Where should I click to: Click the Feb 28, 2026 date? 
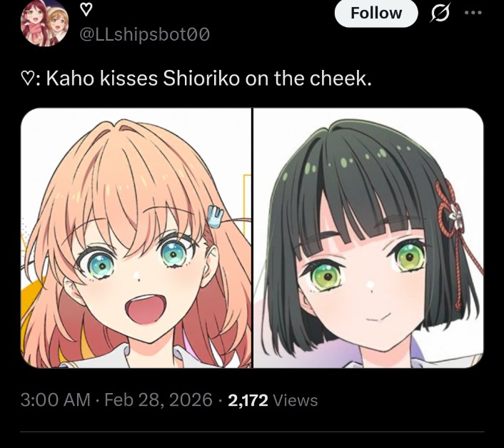pos(158,400)
